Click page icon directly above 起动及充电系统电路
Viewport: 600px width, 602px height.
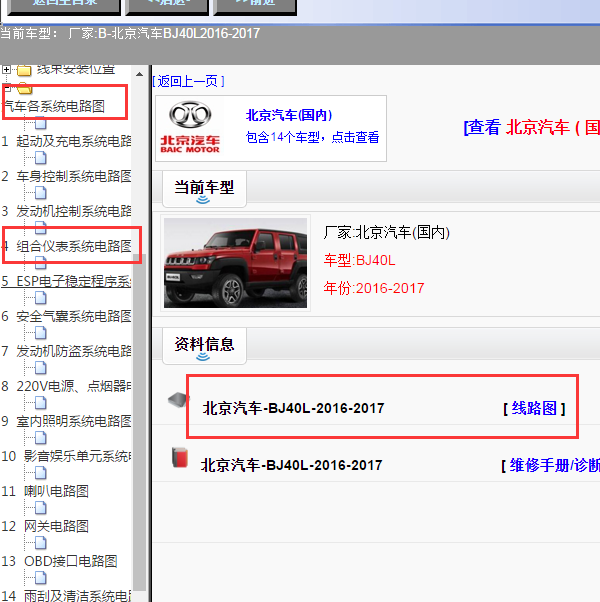(40, 123)
